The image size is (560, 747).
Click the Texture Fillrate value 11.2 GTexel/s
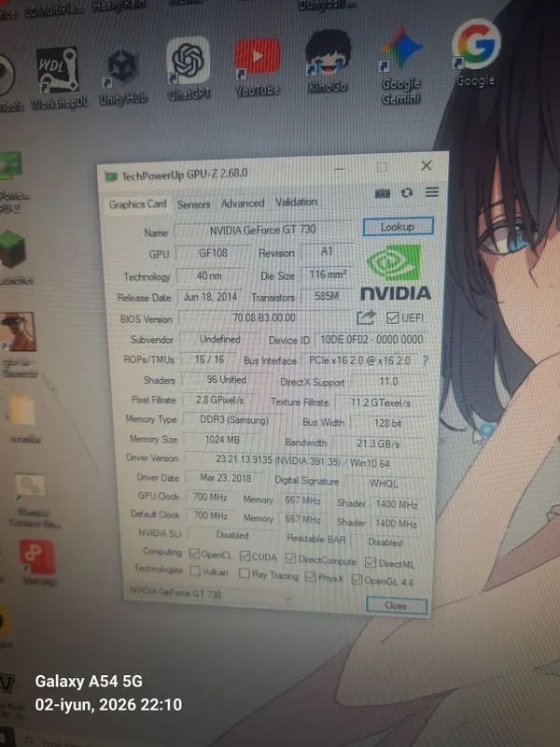pyautogui.click(x=381, y=402)
